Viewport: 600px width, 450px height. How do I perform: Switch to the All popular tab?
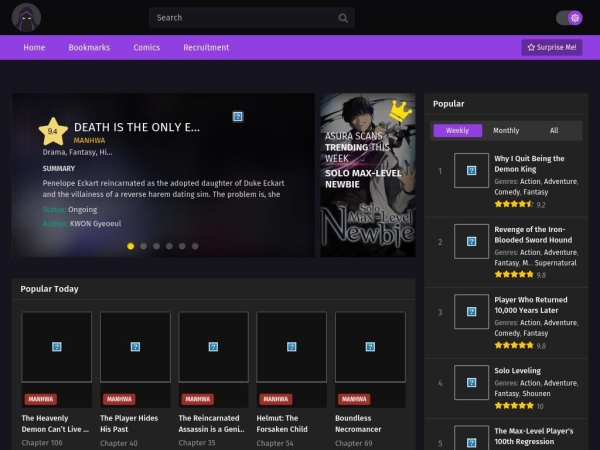tap(554, 130)
